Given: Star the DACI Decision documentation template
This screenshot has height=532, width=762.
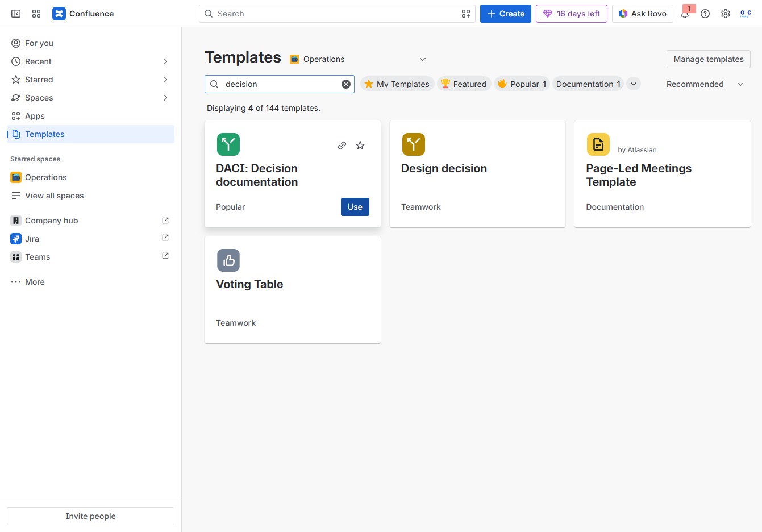Looking at the screenshot, I should tap(360, 146).
